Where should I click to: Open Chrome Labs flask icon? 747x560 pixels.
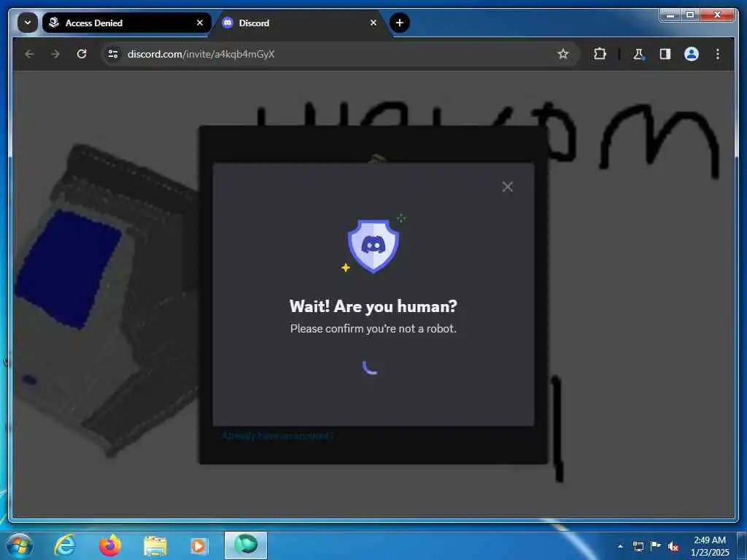tap(638, 54)
